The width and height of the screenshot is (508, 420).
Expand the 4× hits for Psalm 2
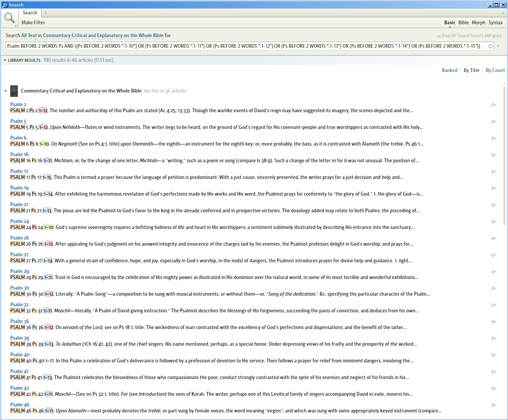coord(494,105)
